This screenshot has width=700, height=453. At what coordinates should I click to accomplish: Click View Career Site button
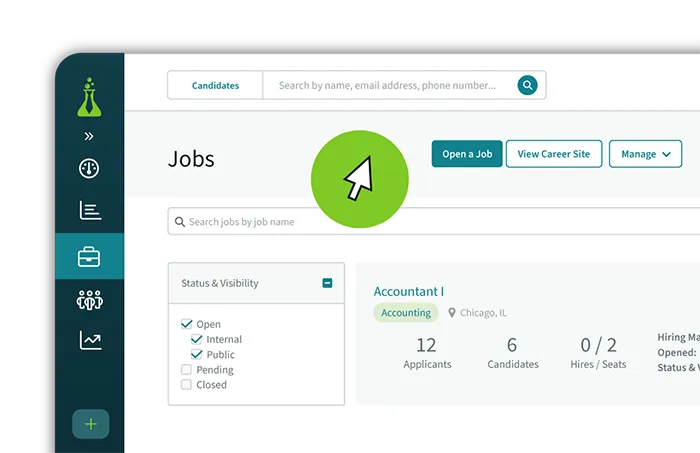tap(554, 154)
